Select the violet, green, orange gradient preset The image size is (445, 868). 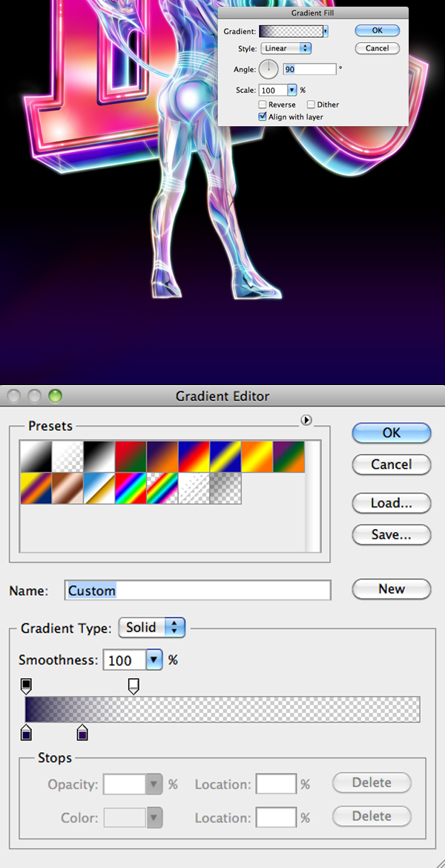tap(289, 457)
